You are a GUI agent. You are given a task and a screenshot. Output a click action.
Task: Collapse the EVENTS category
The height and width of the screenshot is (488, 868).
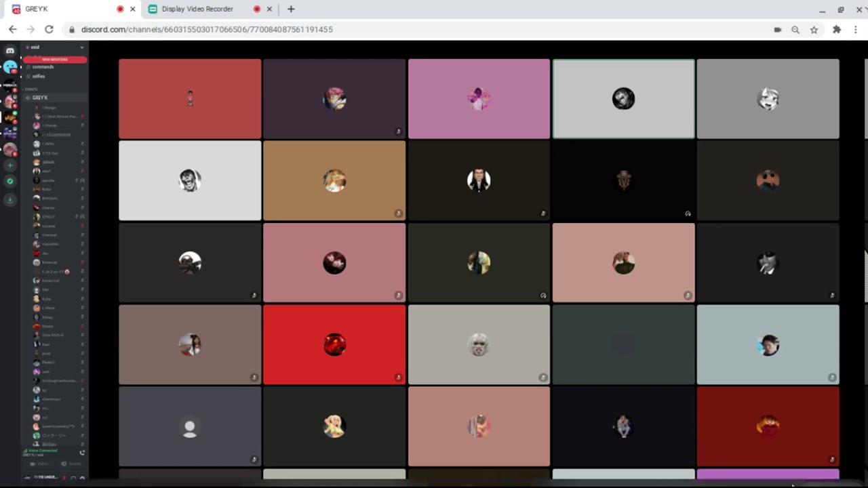click(30, 89)
